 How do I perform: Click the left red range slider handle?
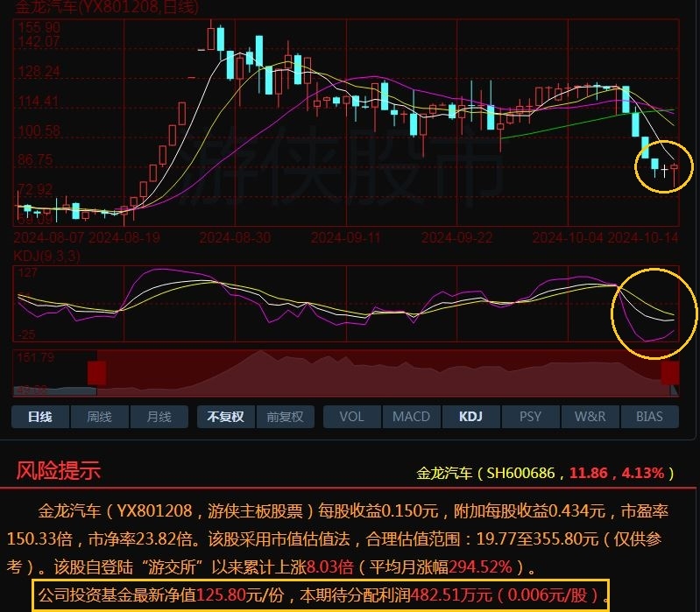(96, 373)
